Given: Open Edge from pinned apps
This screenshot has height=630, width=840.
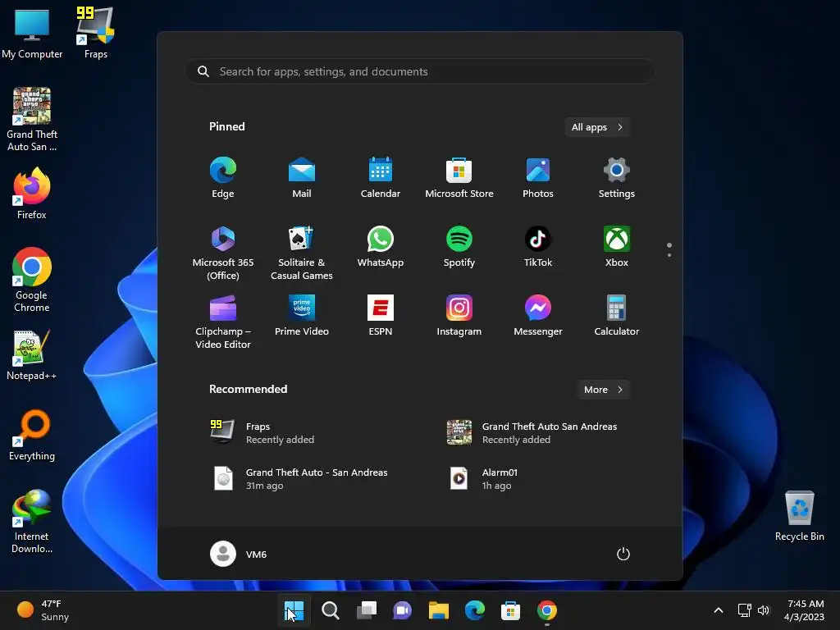Looking at the screenshot, I should point(223,178).
